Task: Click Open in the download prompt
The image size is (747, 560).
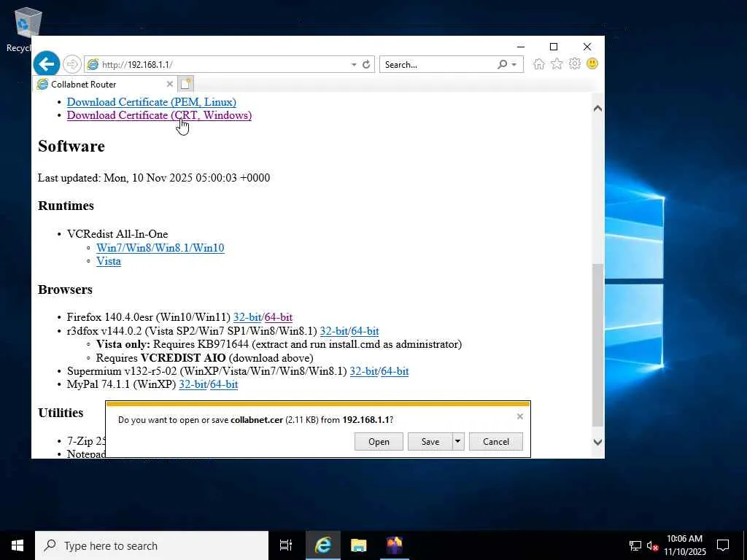Action: tap(379, 441)
